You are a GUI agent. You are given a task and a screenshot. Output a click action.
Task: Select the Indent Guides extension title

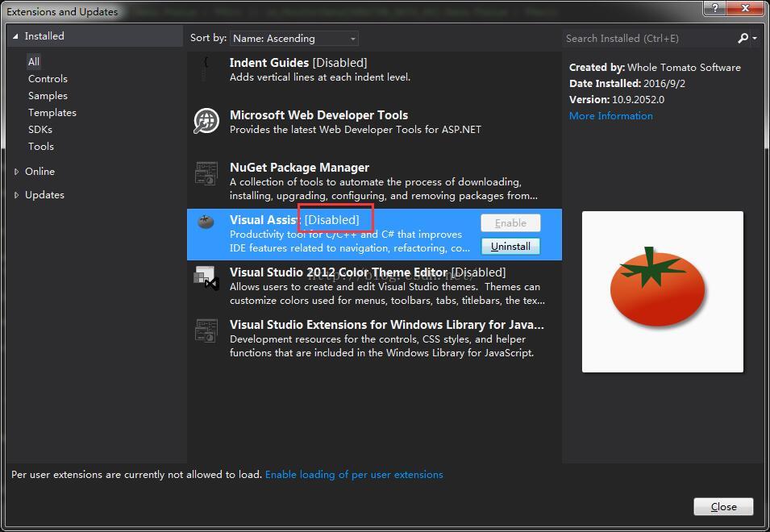point(269,63)
